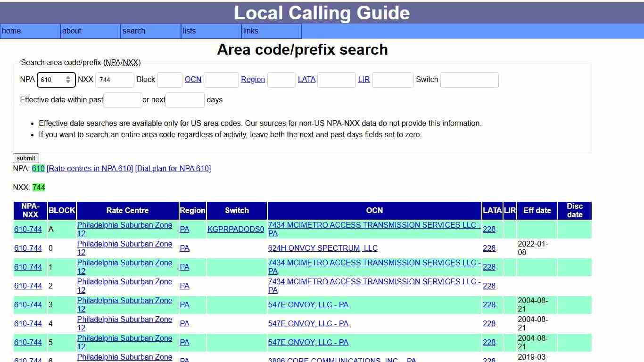
Task: Click inside the NXX input field
Action: click(x=115, y=80)
